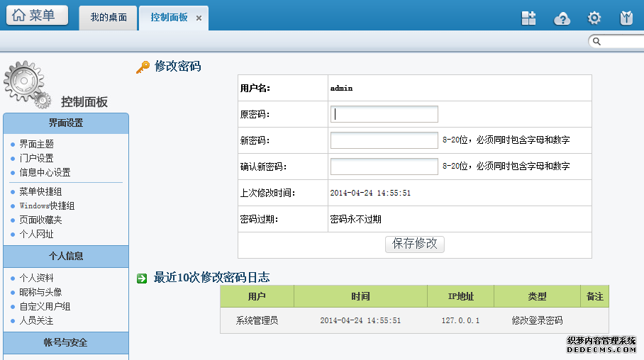
Task: Collapse the 界面设置 section header
Action: (66, 123)
